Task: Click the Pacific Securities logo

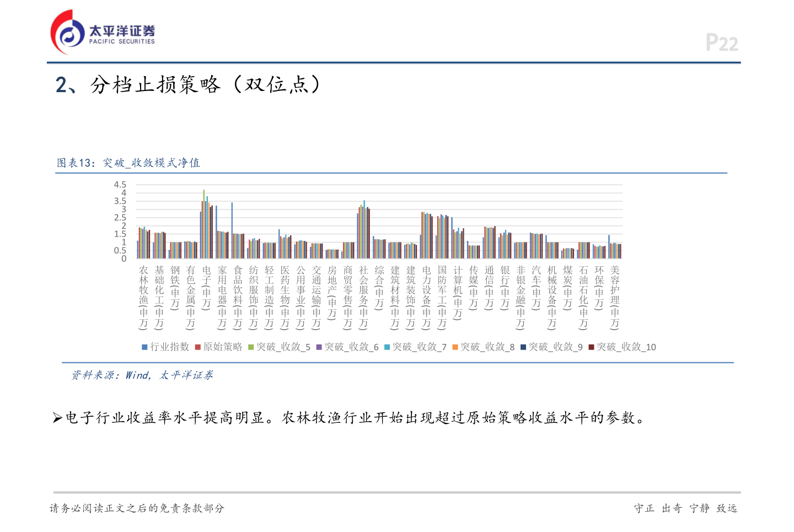Action: [102, 30]
